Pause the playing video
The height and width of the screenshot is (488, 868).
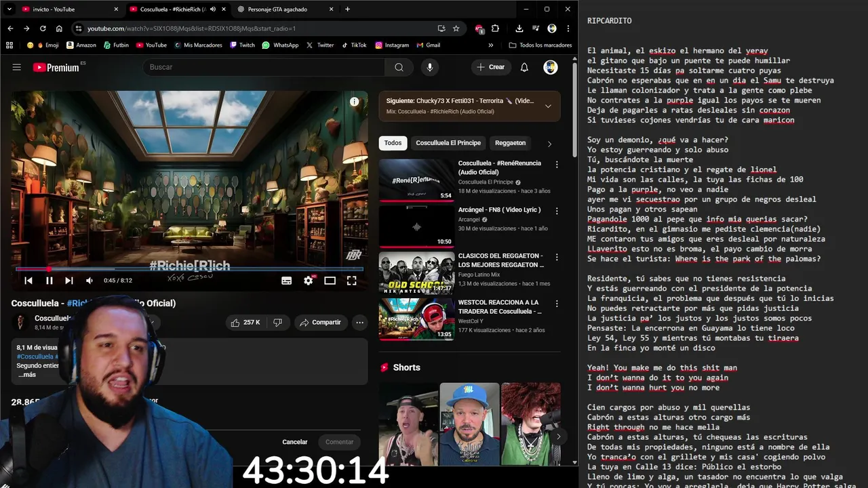49,281
